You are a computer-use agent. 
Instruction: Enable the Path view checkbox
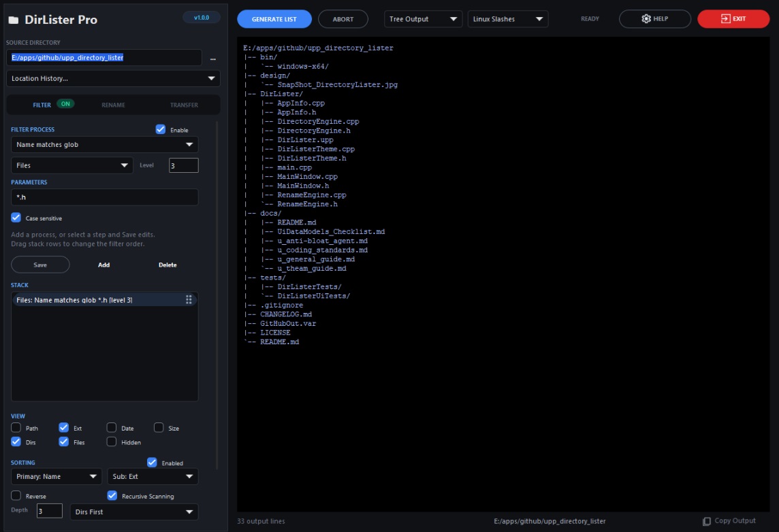pos(16,428)
